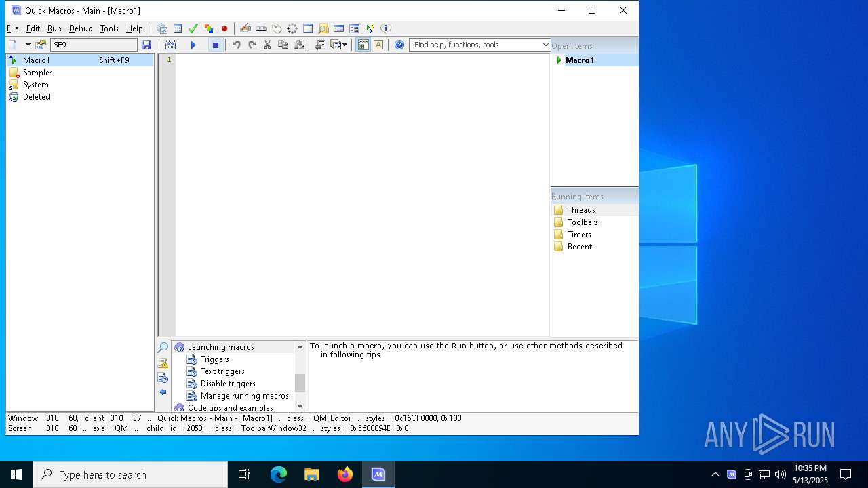
Task: Click the Windows Start button
Action: 16,474
